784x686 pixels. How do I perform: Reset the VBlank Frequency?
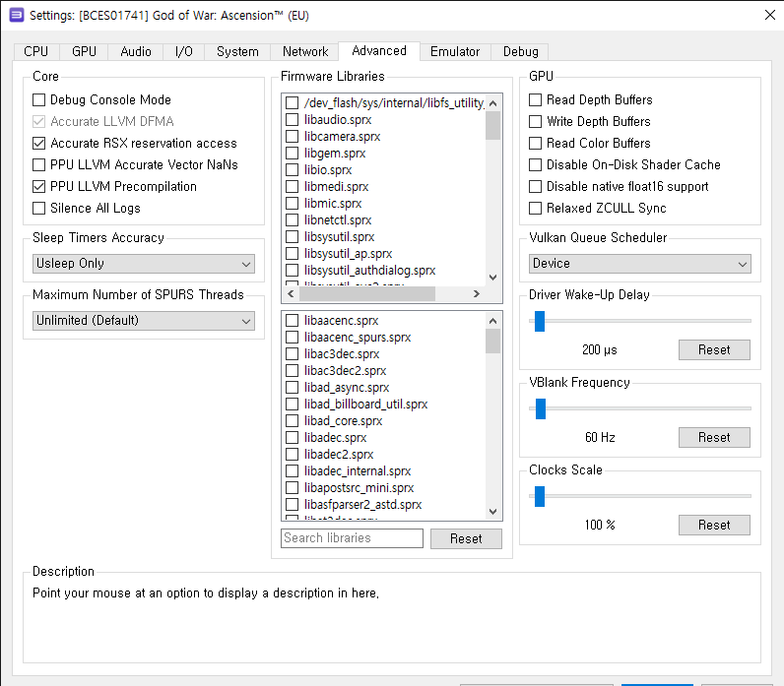coord(714,437)
